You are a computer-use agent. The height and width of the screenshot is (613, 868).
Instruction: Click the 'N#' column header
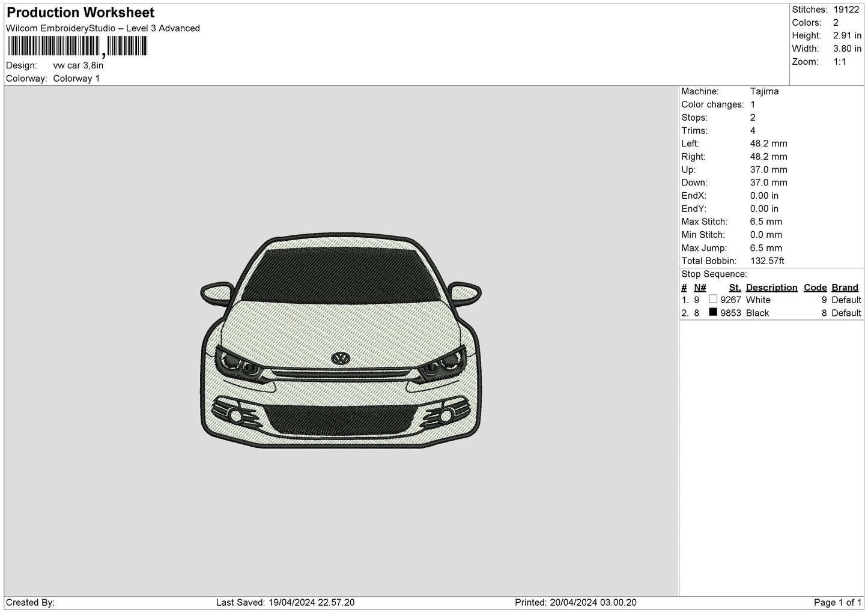[x=700, y=288]
